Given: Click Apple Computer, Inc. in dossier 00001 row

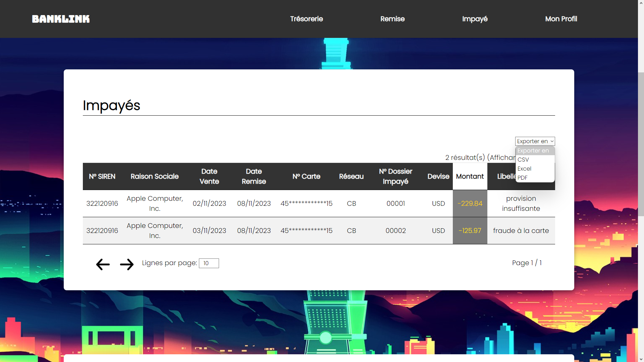Looking at the screenshot, I should 155,203.
